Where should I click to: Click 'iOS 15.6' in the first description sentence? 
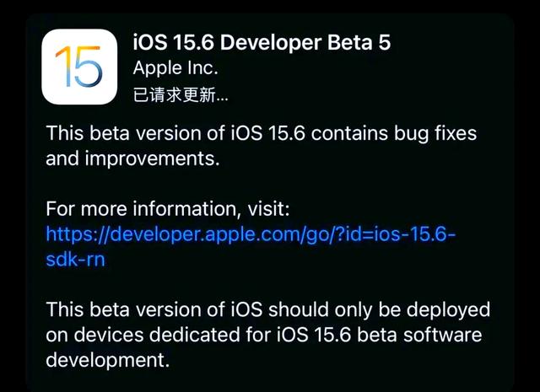click(x=268, y=133)
